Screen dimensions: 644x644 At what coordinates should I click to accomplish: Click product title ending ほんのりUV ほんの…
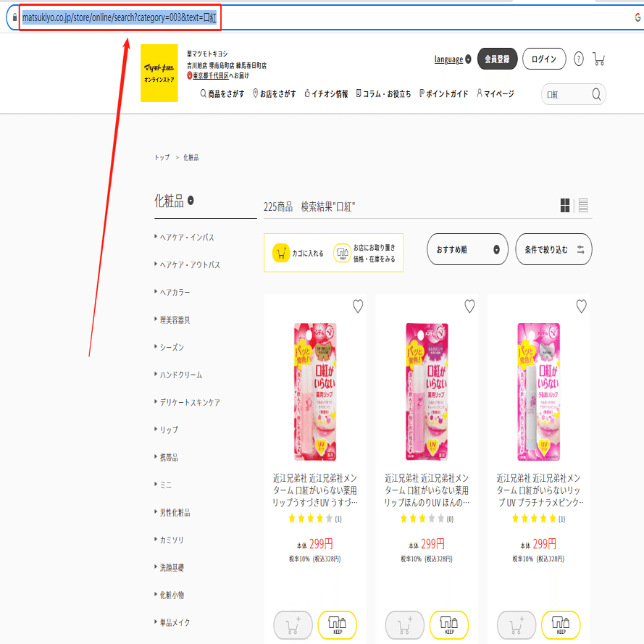427,490
